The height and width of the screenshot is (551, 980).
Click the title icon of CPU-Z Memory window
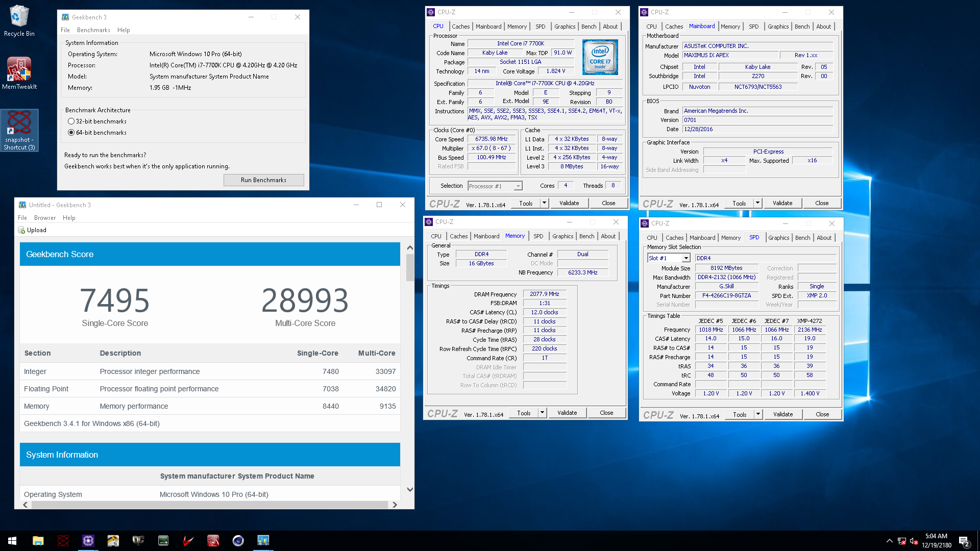point(429,222)
